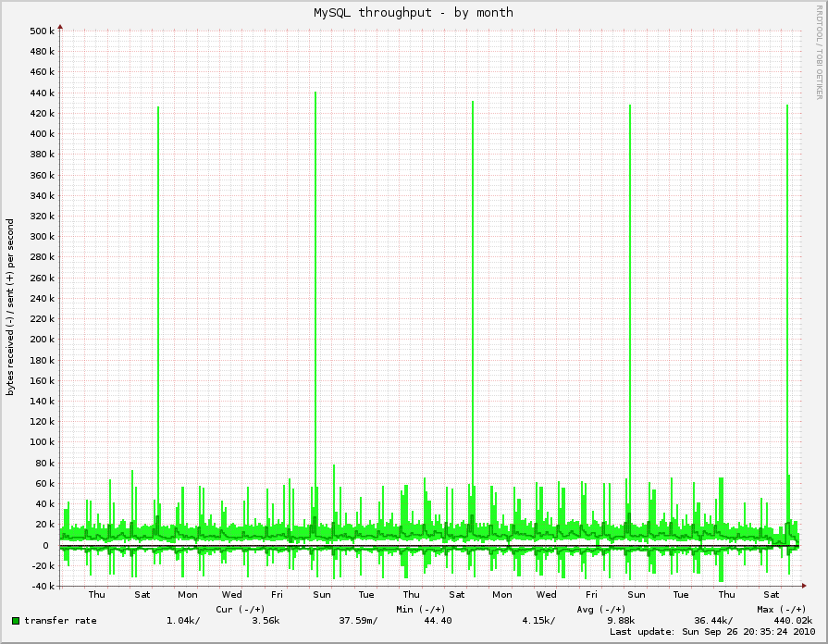Click the "Last update: Sun Sep 26 20:35:24 2010" line
The width and height of the screenshot is (828, 644).
pos(712,632)
